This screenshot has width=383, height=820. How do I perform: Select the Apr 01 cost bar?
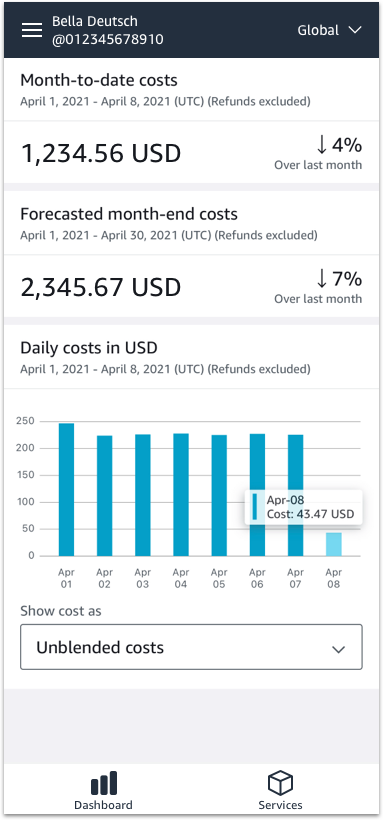[x=66, y=489]
